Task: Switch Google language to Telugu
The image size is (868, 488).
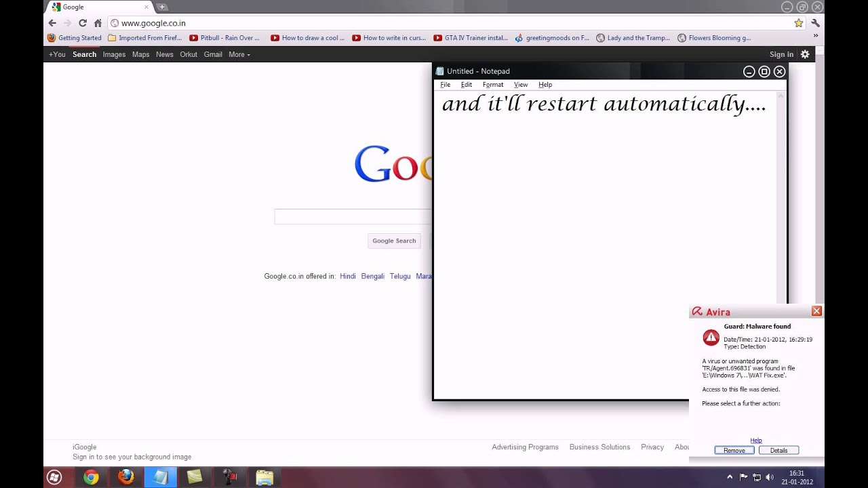Action: (x=400, y=276)
